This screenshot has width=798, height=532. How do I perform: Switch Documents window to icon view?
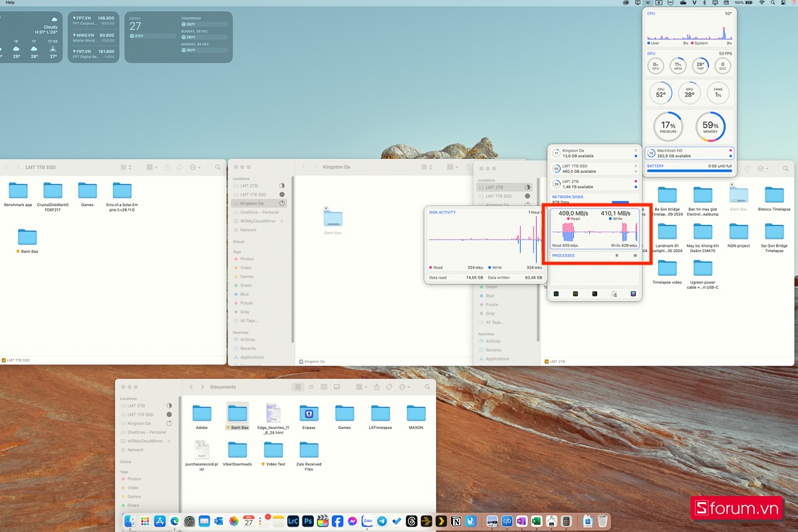[299, 386]
